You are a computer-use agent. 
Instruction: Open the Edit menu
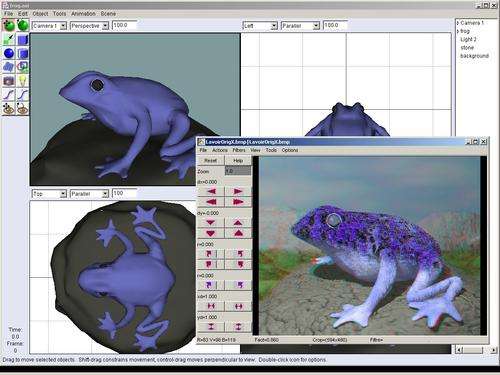tap(23, 14)
